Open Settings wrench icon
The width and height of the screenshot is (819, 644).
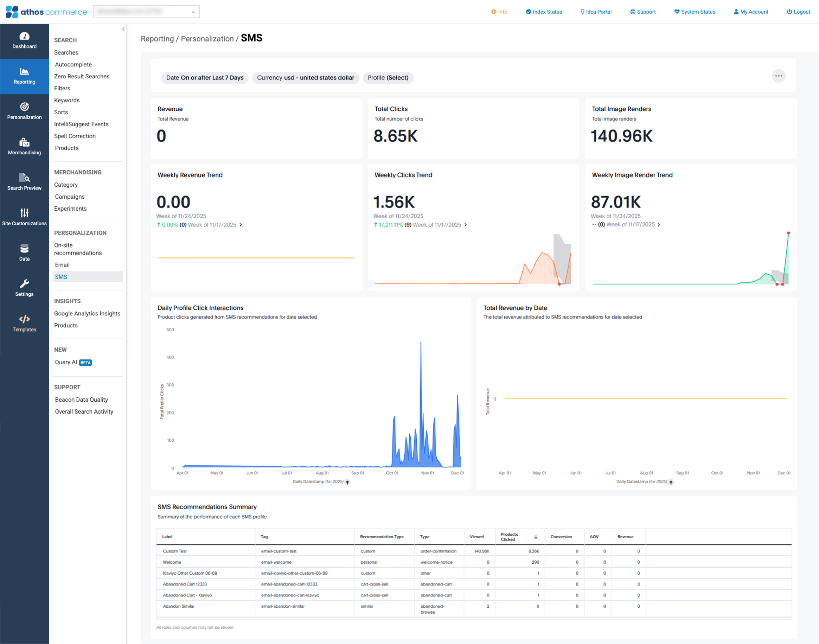click(x=24, y=284)
